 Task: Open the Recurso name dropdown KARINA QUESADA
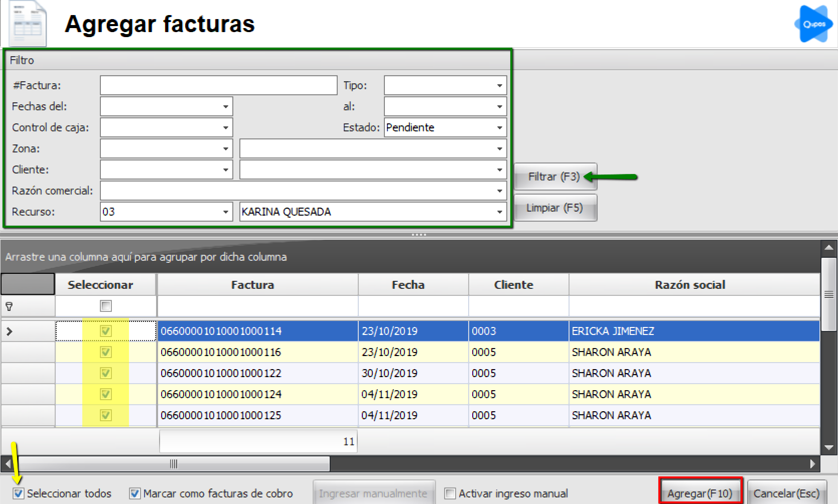tap(499, 212)
